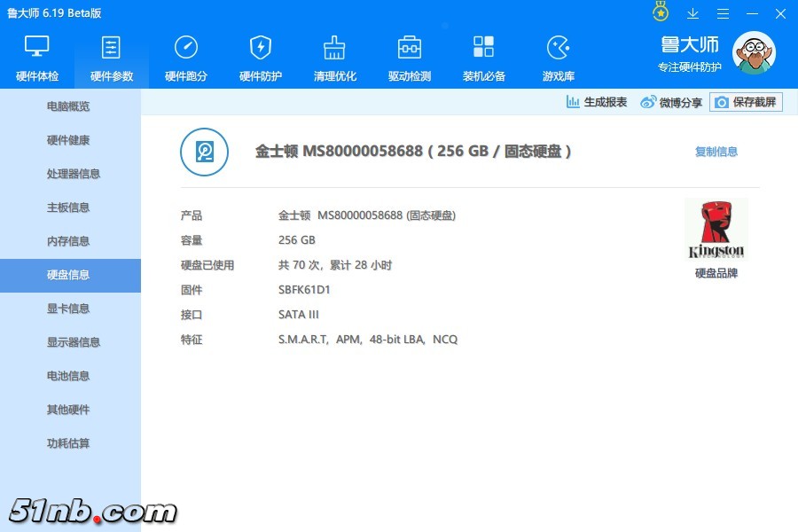Click the 清理优化 cleanup broom icon

pyautogui.click(x=335, y=48)
